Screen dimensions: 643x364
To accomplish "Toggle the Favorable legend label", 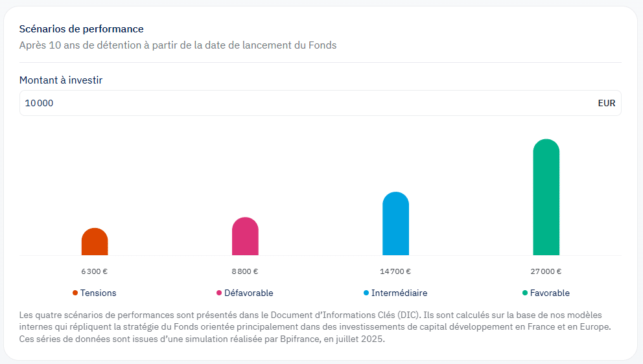I will click(550, 293).
